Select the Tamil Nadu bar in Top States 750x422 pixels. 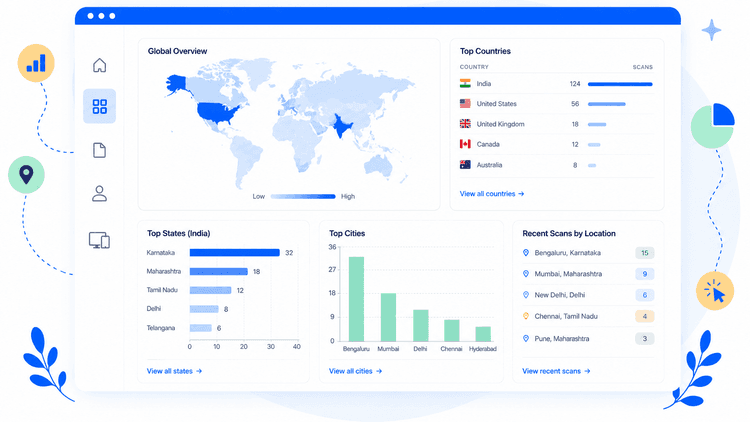210,290
